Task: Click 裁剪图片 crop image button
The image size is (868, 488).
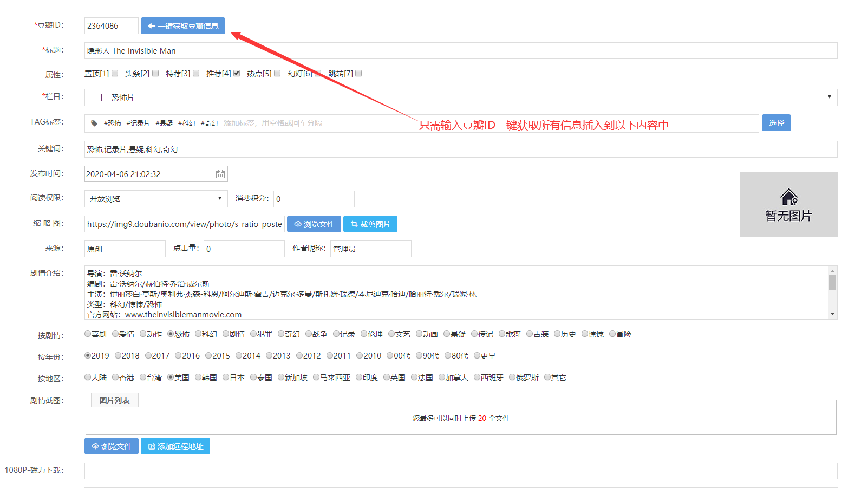Action: tap(370, 224)
